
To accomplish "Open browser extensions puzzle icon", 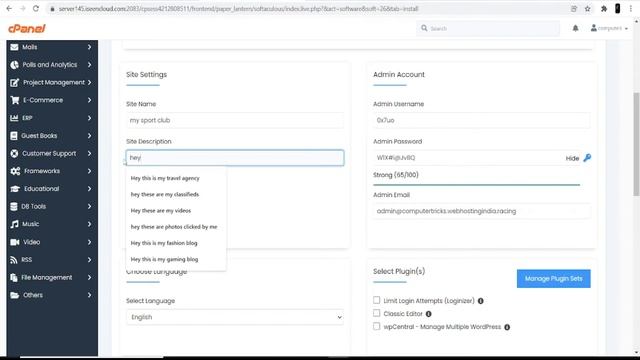I will tap(604, 9).
